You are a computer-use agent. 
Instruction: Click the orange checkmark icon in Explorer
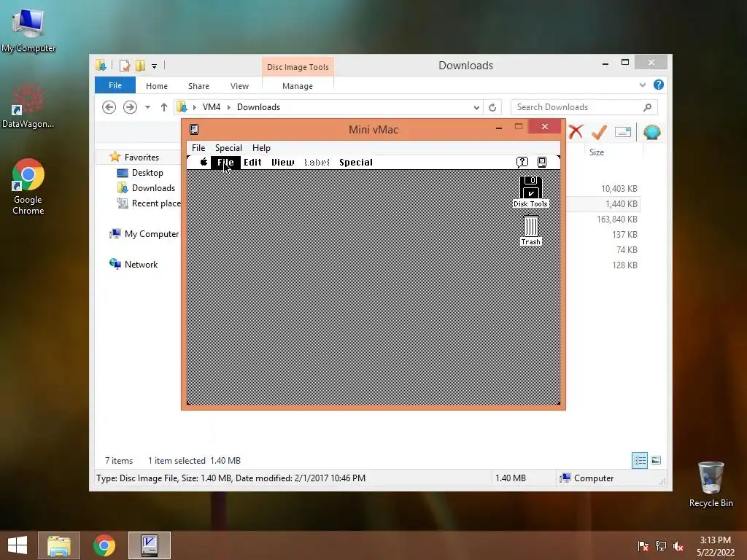pyautogui.click(x=599, y=132)
